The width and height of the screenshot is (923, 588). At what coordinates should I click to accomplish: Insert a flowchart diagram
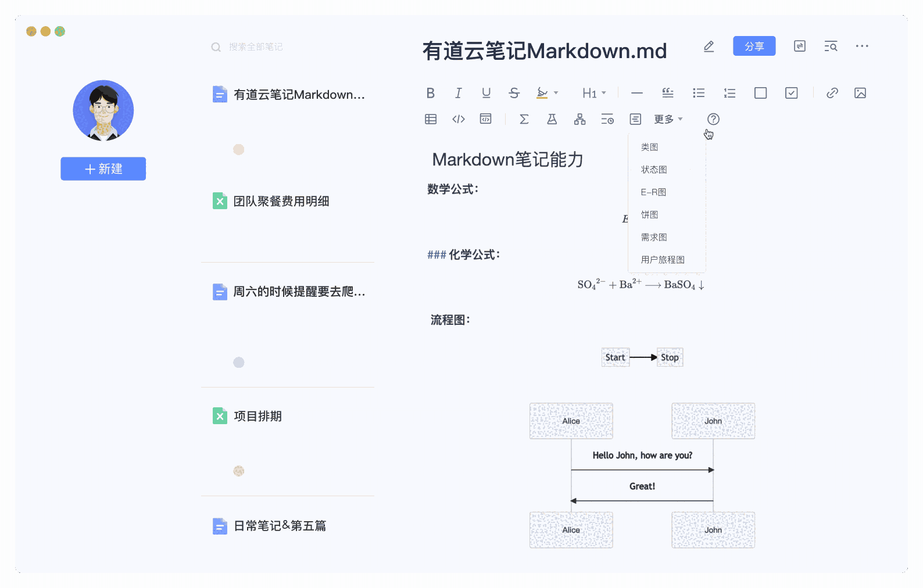point(579,119)
